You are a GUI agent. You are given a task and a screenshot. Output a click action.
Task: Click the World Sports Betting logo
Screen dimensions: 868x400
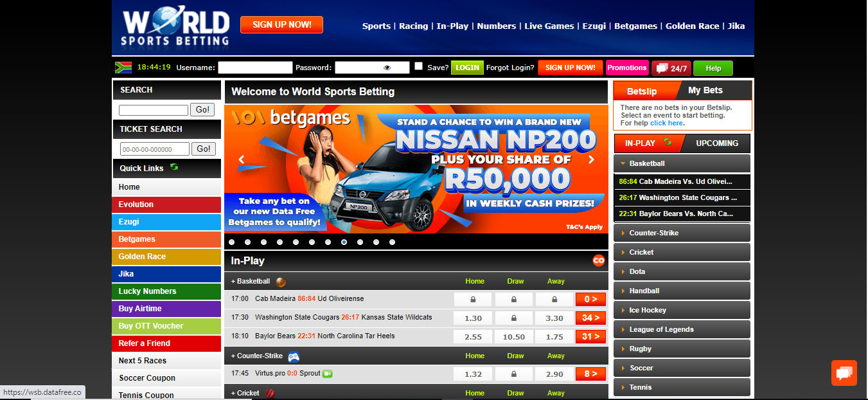[x=176, y=28]
